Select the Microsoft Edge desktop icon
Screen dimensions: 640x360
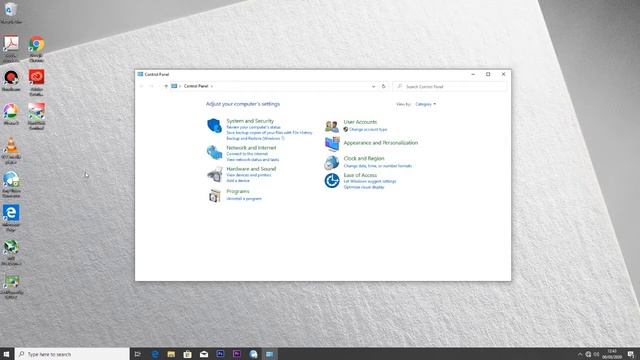point(11,218)
